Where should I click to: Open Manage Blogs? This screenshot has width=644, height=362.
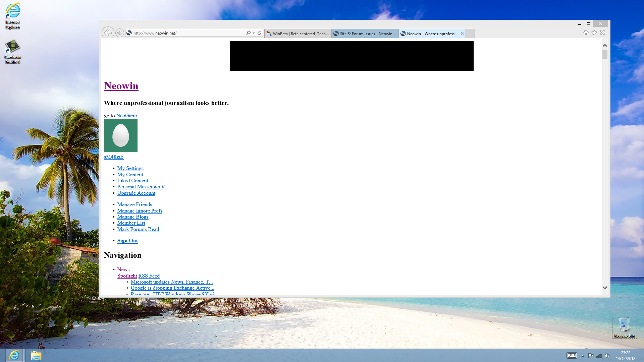click(x=133, y=217)
